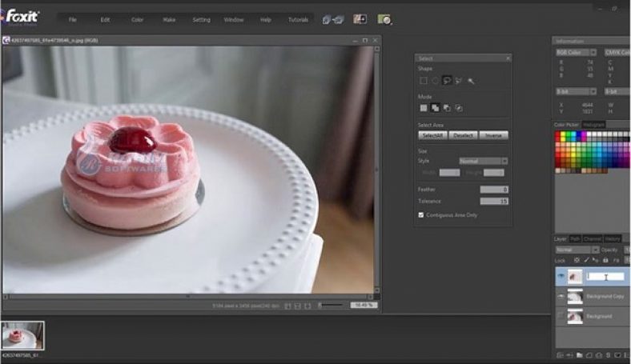Open the Color menu
This screenshot has height=364, width=631.
coord(137,19)
